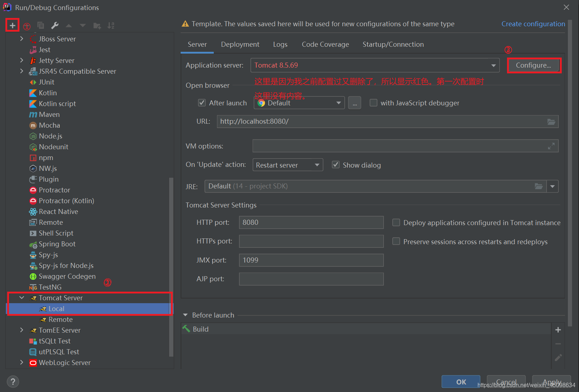The image size is (579, 392).
Task: Switch to Server tab
Action: 197,44
